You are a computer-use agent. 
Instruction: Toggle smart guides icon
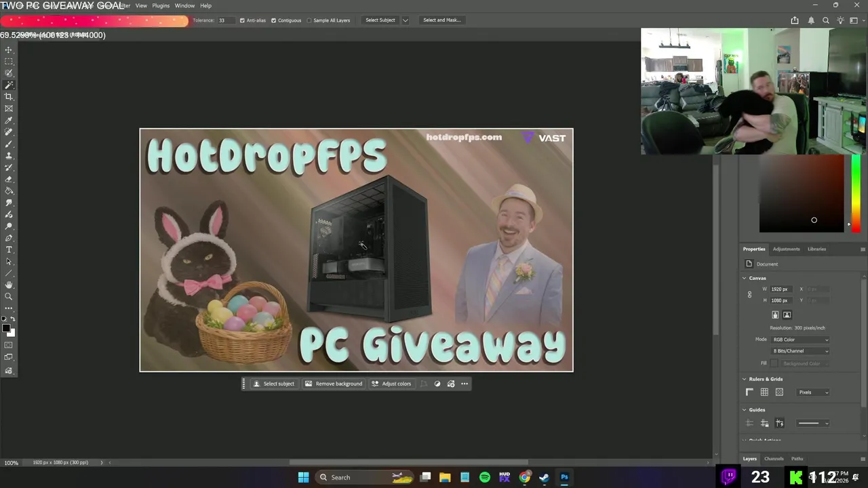(779, 424)
